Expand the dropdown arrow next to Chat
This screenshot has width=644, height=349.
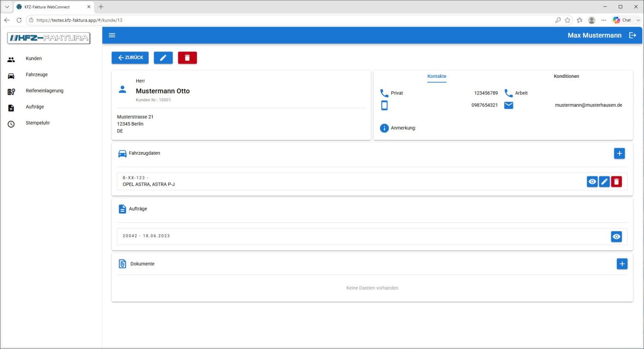638,20
